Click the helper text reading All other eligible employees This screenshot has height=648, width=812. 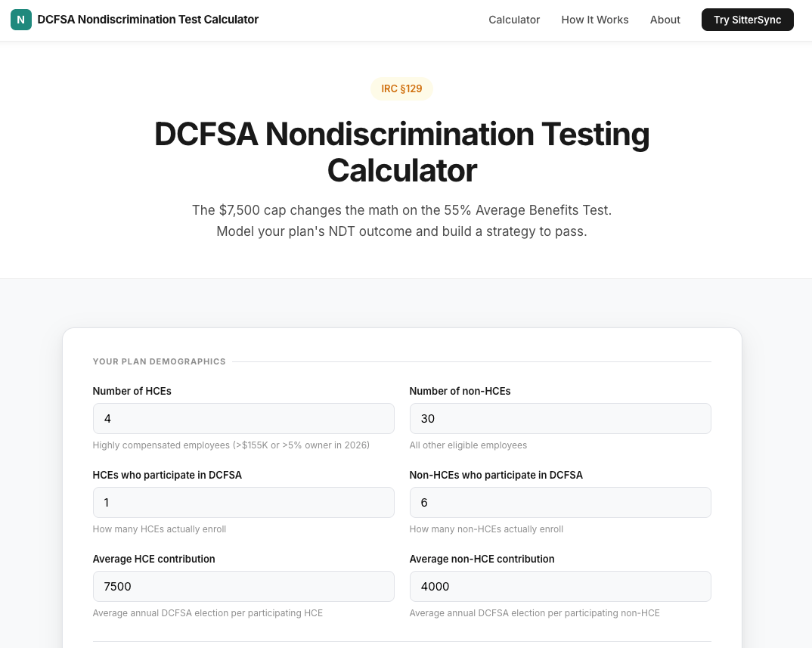point(468,445)
